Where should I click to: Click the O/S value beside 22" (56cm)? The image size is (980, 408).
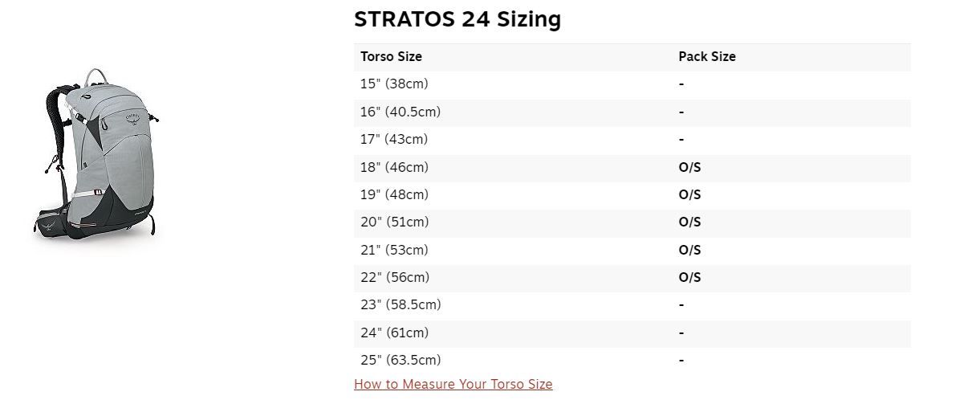(689, 277)
